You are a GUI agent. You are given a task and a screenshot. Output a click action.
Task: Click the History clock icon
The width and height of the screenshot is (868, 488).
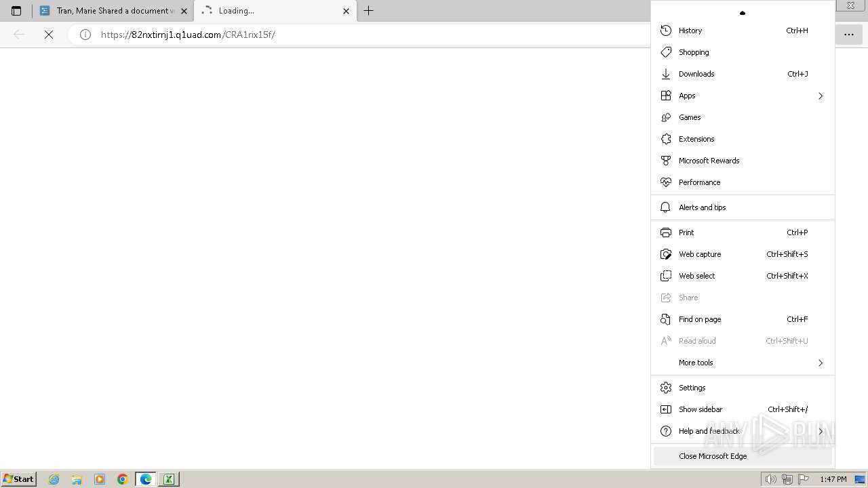pos(666,30)
